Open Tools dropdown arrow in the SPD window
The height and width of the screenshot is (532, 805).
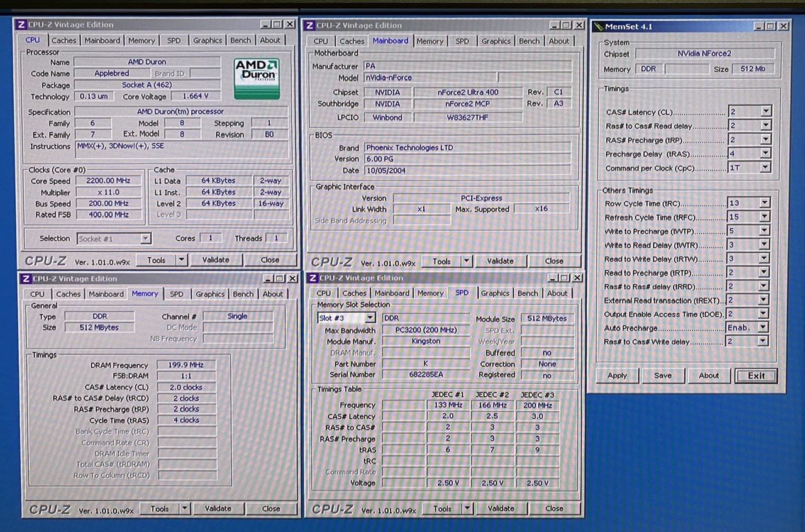click(x=467, y=508)
